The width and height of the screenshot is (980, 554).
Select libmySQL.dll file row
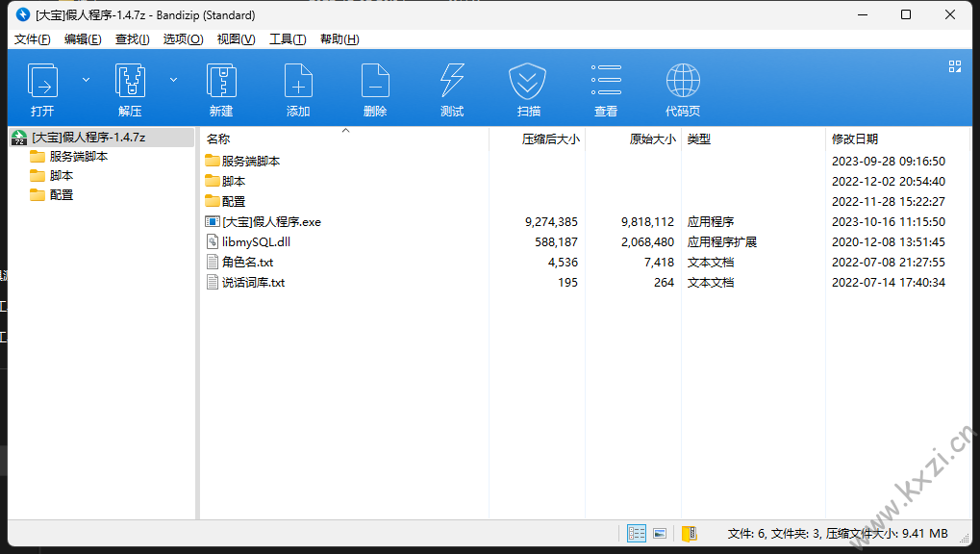tap(585, 242)
